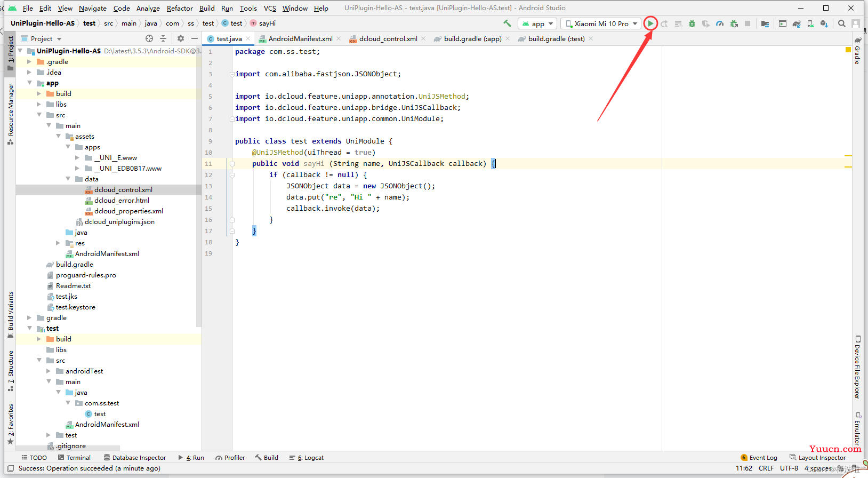The height and width of the screenshot is (478, 868).
Task: Click Run with Coverage icon
Action: pos(706,23)
